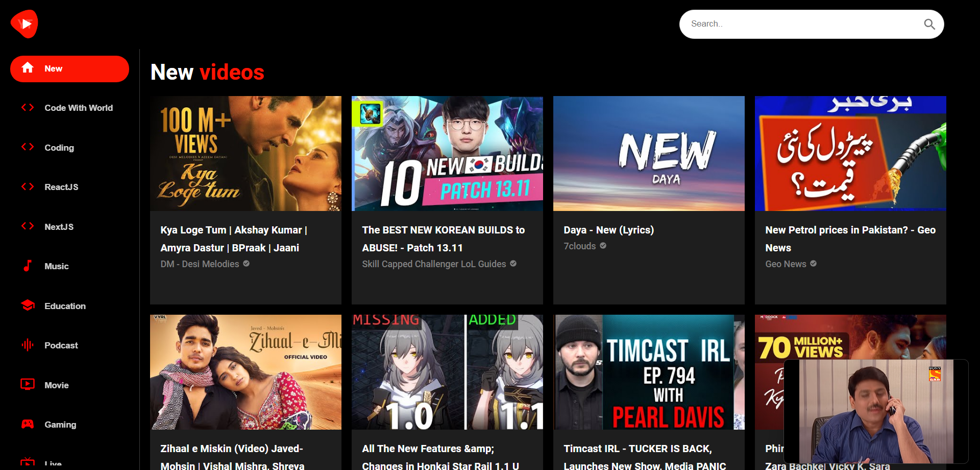Select the Podcast category
The width and height of the screenshot is (980, 470).
[x=69, y=345]
